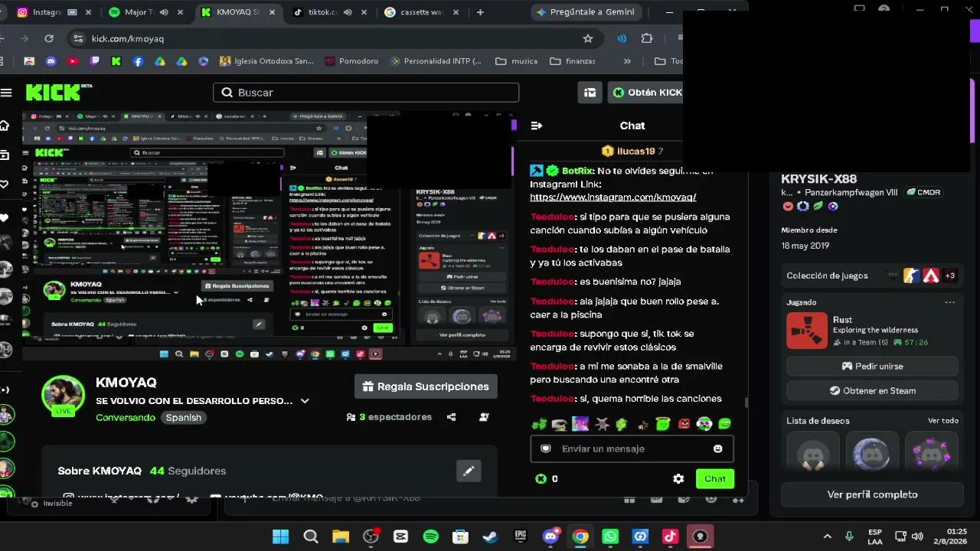This screenshot has width=980, height=551.
Task: Open the Iglesia Ortodoxa San... bookmark
Action: click(266, 61)
